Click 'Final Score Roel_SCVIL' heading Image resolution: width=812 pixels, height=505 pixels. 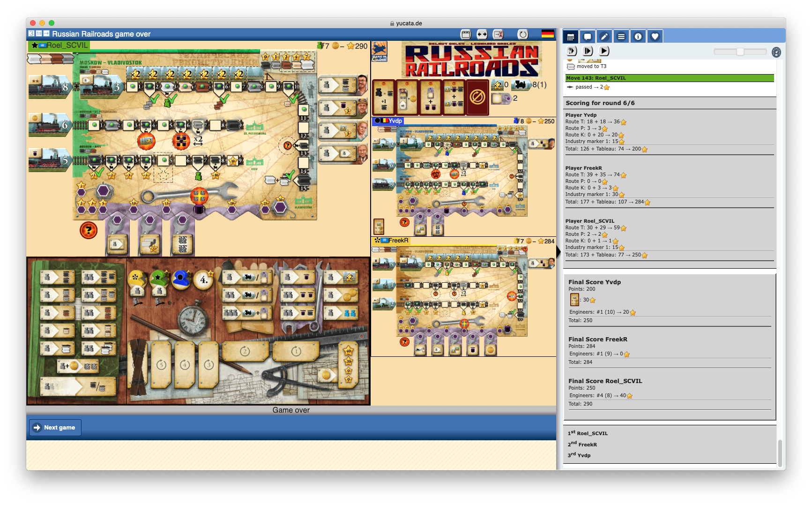tap(605, 381)
